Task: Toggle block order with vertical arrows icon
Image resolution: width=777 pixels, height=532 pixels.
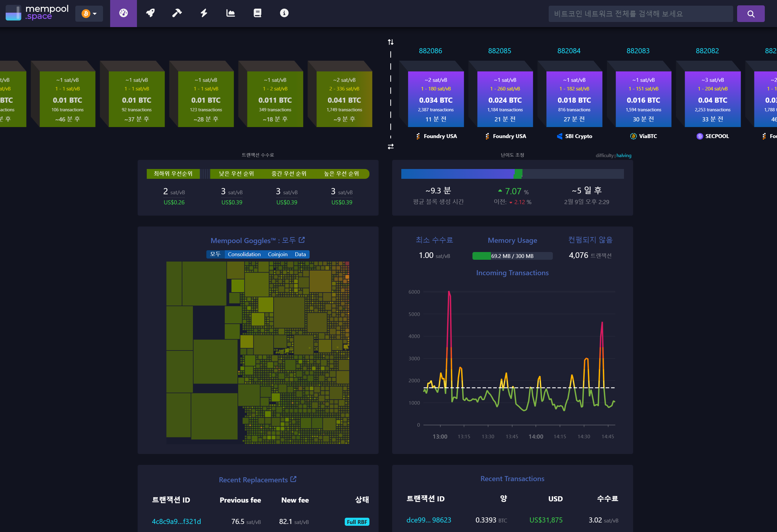Action: 391,42
